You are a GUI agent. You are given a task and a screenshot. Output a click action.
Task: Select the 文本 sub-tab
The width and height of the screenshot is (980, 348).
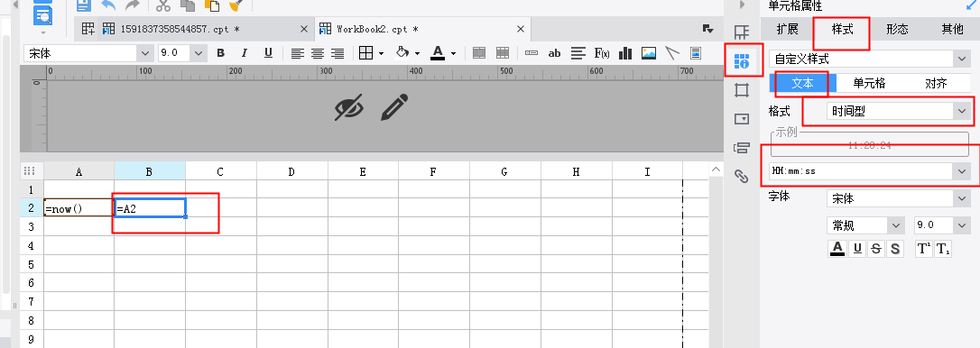pyautogui.click(x=802, y=83)
